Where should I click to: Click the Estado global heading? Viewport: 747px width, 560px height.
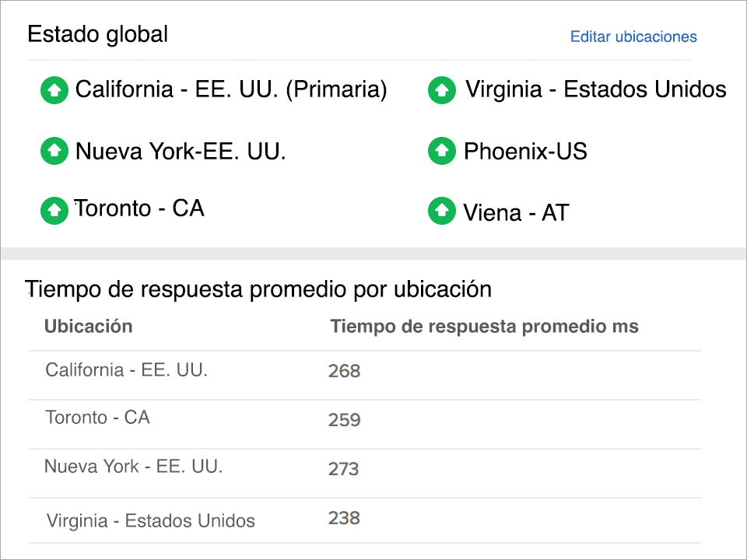coord(97,34)
